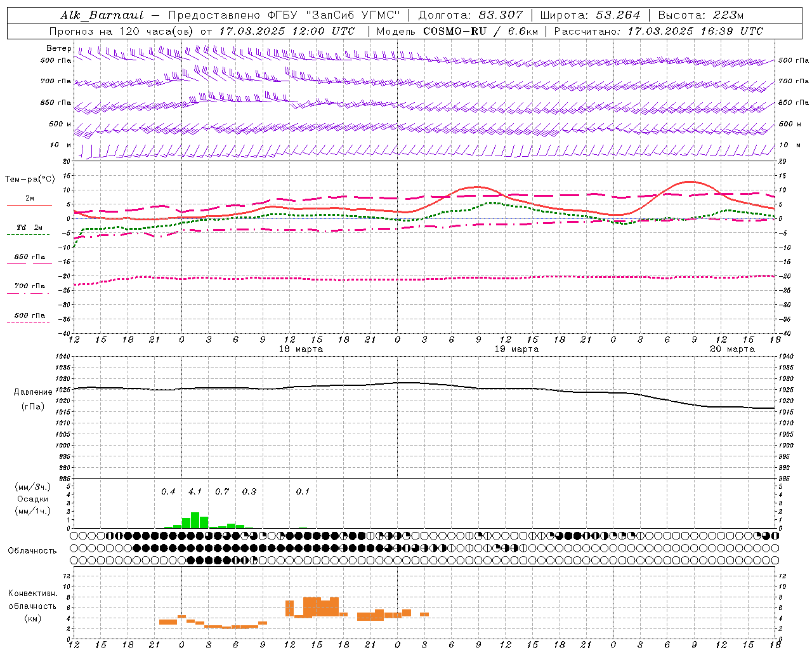Click the Тем-ра(°C) temperature axis label
The image size is (812, 650).
(30, 180)
